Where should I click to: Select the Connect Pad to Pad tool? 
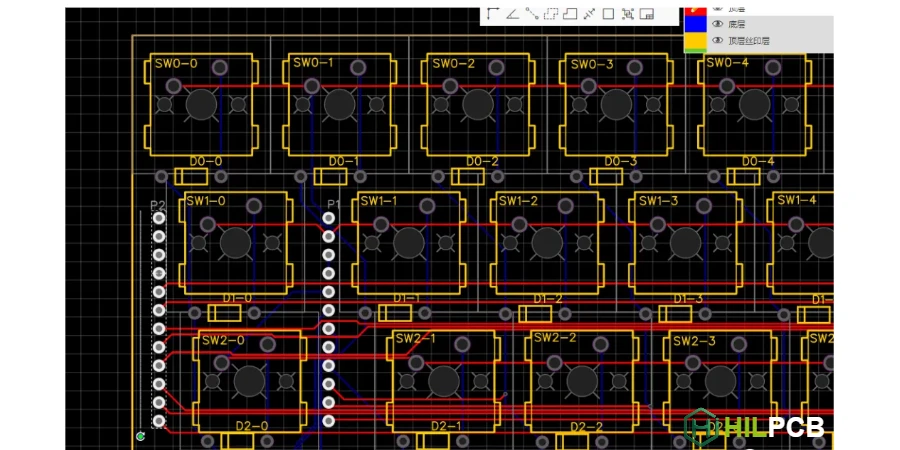tap(532, 13)
